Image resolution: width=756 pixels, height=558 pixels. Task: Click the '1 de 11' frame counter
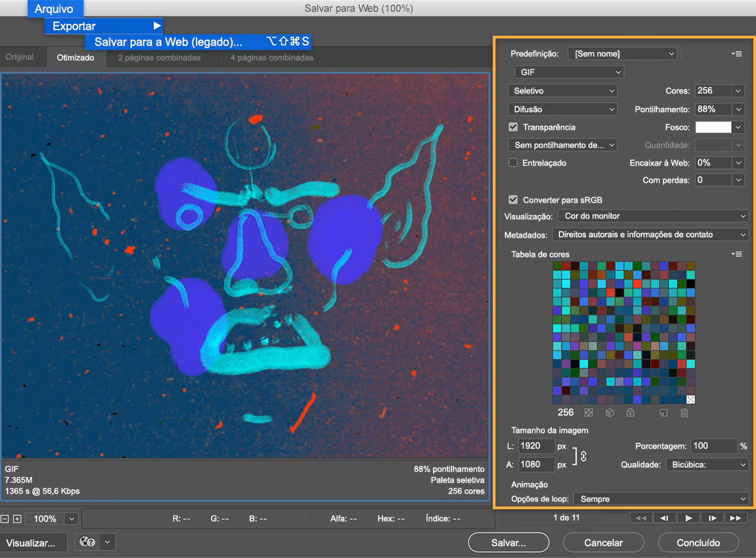566,517
